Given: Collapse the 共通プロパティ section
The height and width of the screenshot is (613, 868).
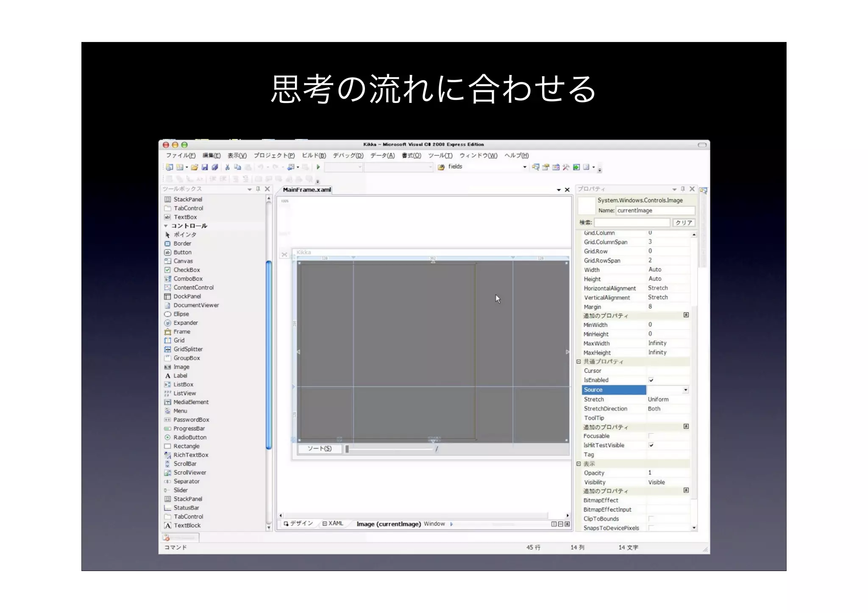Looking at the screenshot, I should [579, 362].
